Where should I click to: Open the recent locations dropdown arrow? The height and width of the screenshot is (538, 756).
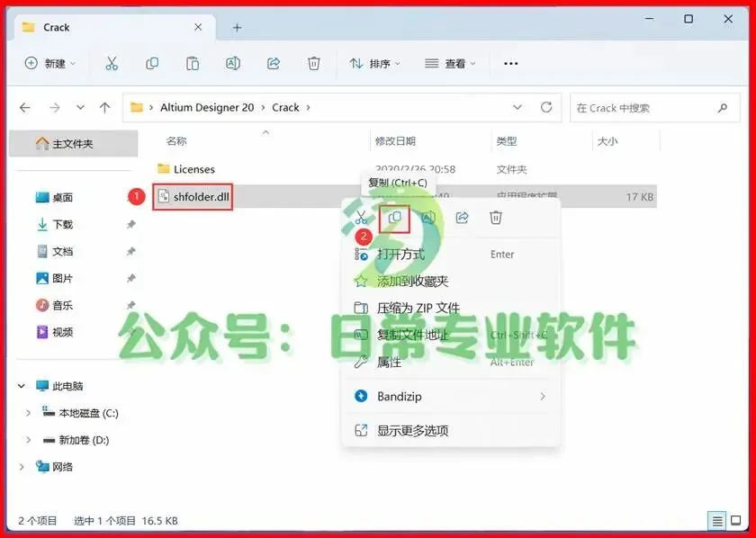80,107
